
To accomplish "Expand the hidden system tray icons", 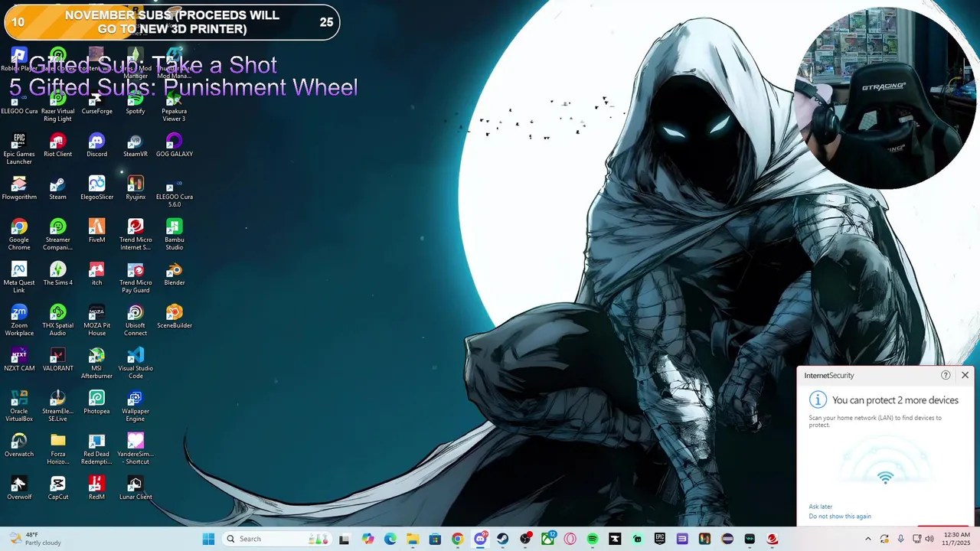I will click(x=867, y=539).
